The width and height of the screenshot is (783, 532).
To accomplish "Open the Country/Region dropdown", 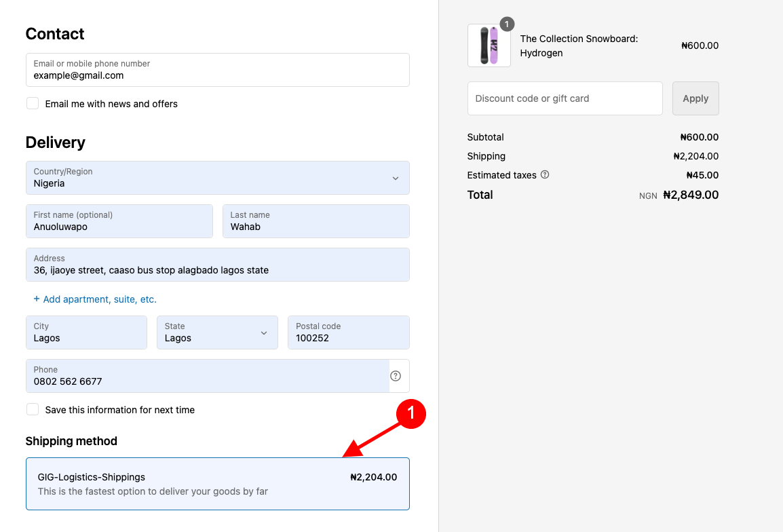I will 217,178.
